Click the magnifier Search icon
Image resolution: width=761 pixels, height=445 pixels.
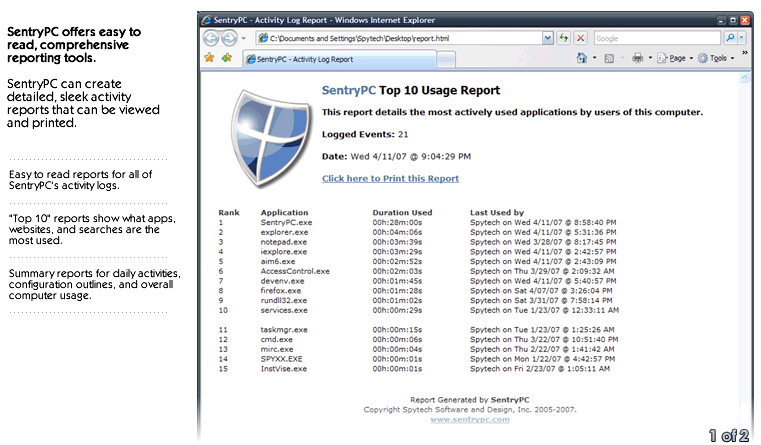(x=730, y=38)
